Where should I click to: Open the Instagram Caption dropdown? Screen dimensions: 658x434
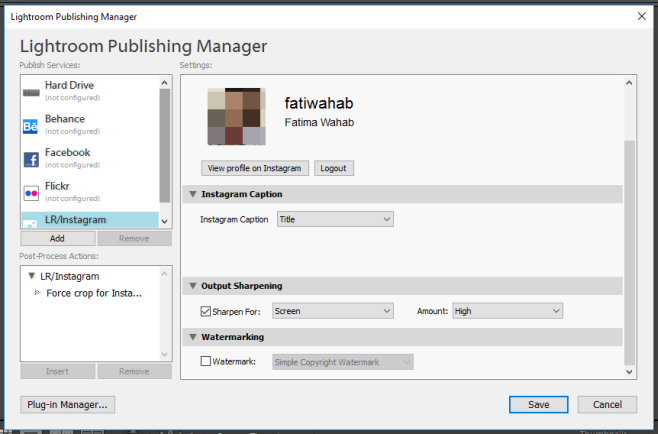point(335,219)
